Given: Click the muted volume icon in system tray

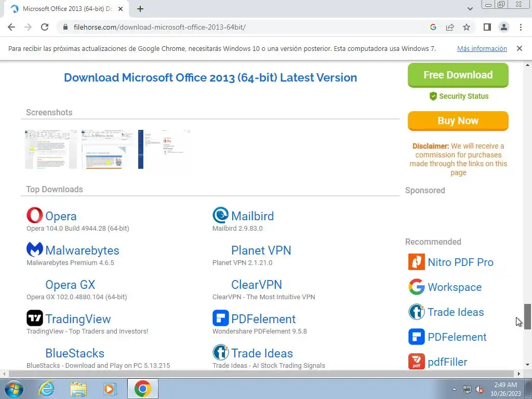Looking at the screenshot, I should [x=480, y=390].
